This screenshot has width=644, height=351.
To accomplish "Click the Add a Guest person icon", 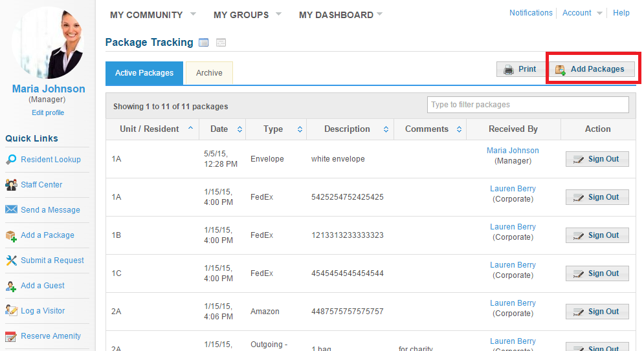I will coord(11,286).
